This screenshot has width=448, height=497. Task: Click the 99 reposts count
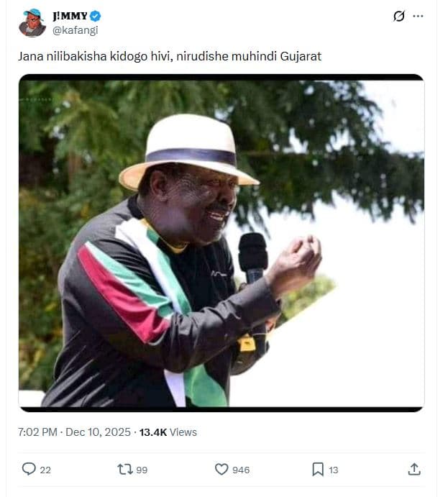(x=142, y=470)
